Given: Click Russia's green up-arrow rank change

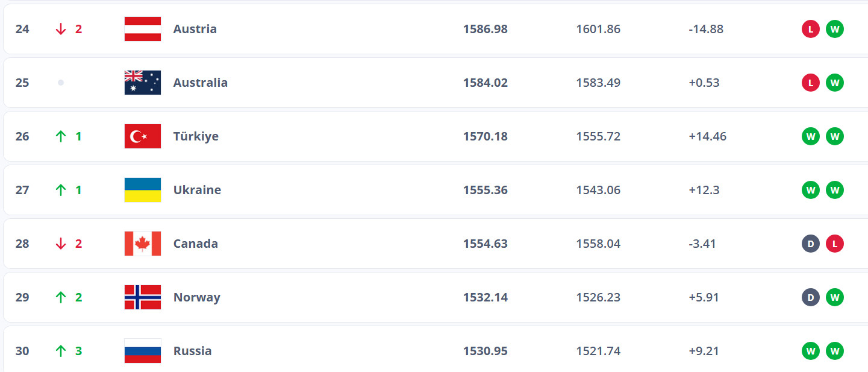Looking at the screenshot, I should coord(61,351).
